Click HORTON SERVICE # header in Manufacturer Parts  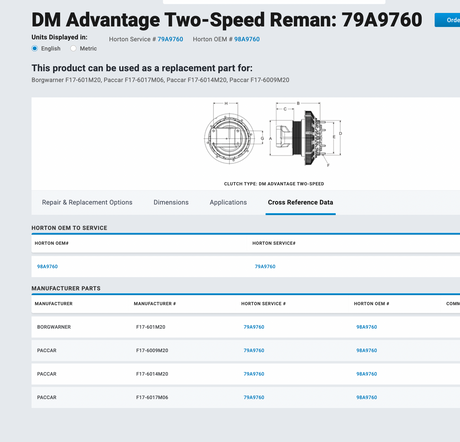pyautogui.click(x=263, y=304)
